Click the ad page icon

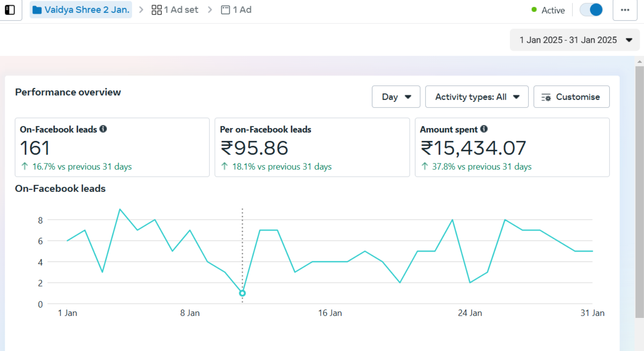point(225,10)
